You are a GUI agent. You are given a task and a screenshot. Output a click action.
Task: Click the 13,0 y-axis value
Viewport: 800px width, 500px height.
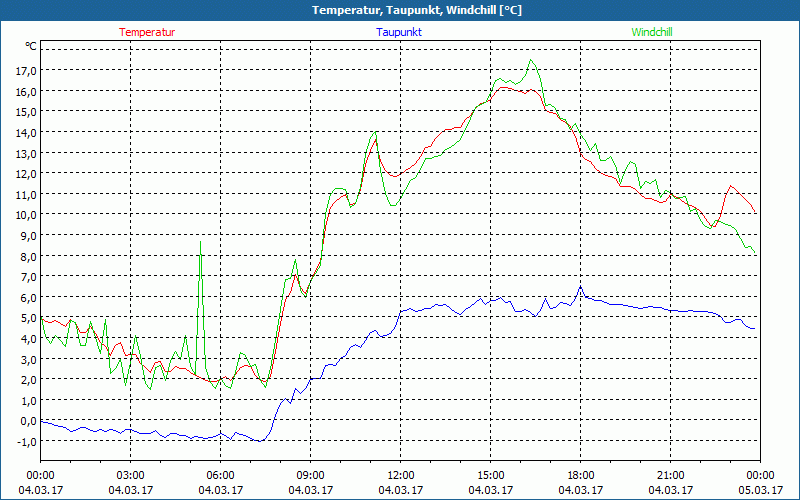pos(26,154)
